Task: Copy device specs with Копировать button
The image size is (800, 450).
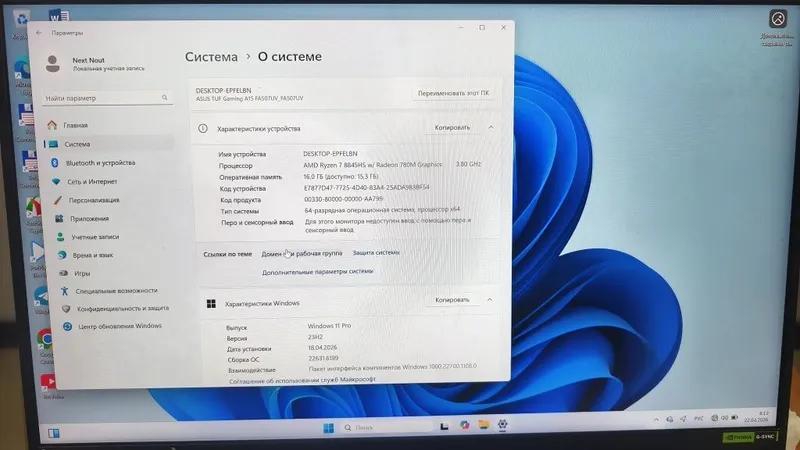Action: 452,128
